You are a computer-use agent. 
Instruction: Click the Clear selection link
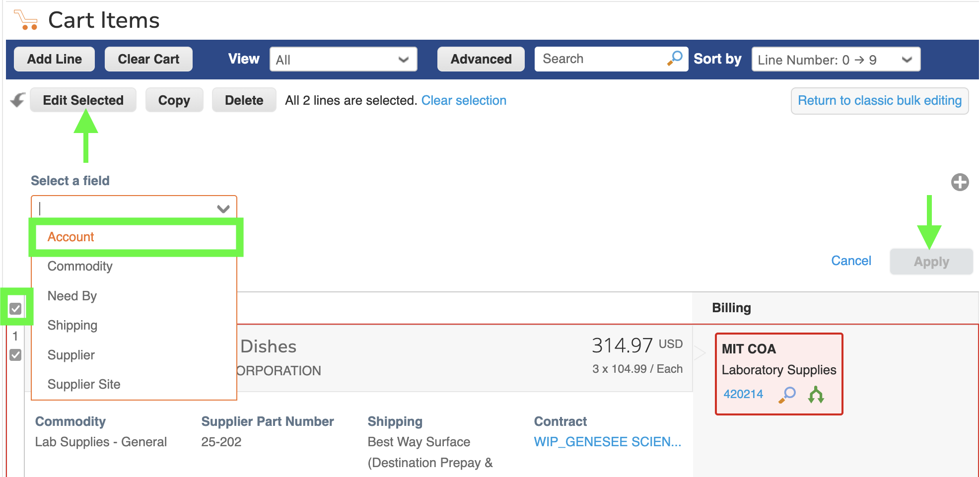[464, 100]
